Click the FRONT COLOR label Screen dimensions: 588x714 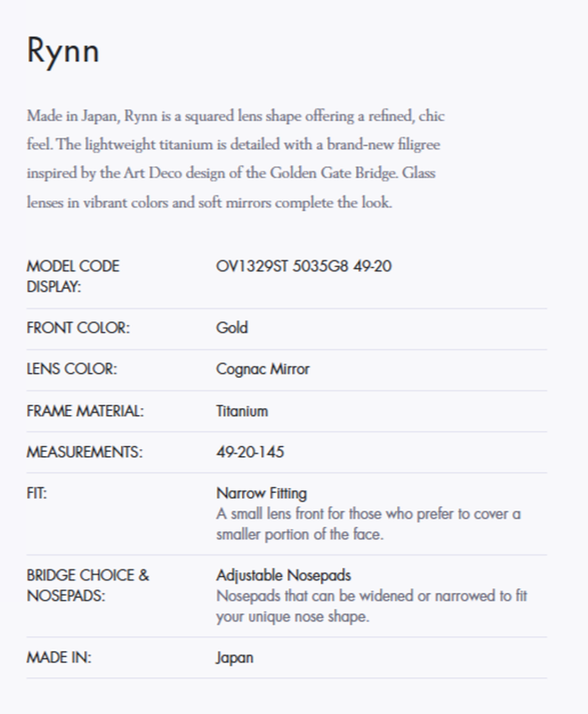click(x=78, y=328)
